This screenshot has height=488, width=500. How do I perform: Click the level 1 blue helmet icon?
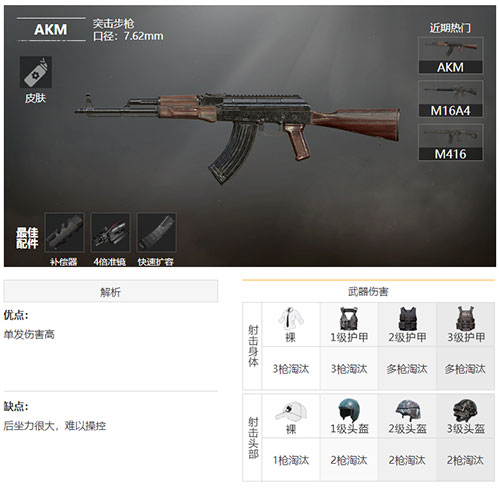[349, 410]
